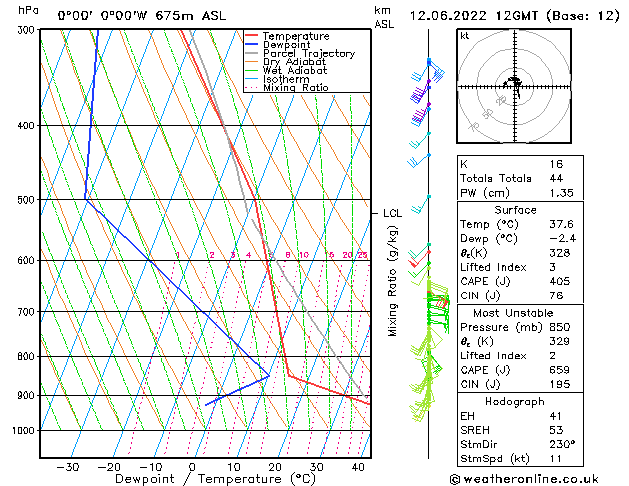This screenshot has height=486, width=629.
Task: Click the StmDir value 230°
Action: [562, 444]
